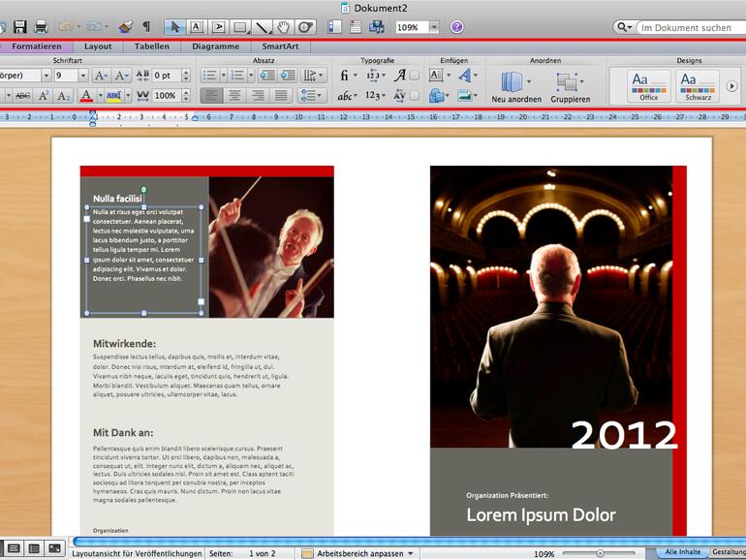This screenshot has width=746, height=560.
Task: Open Word help with purple question mark
Action: click(456, 27)
